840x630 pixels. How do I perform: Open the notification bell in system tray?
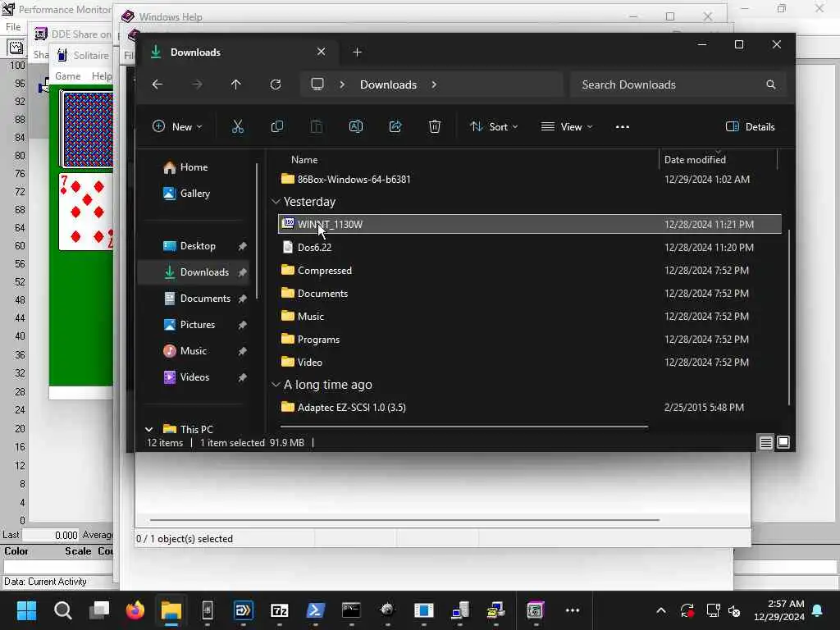pos(818,610)
